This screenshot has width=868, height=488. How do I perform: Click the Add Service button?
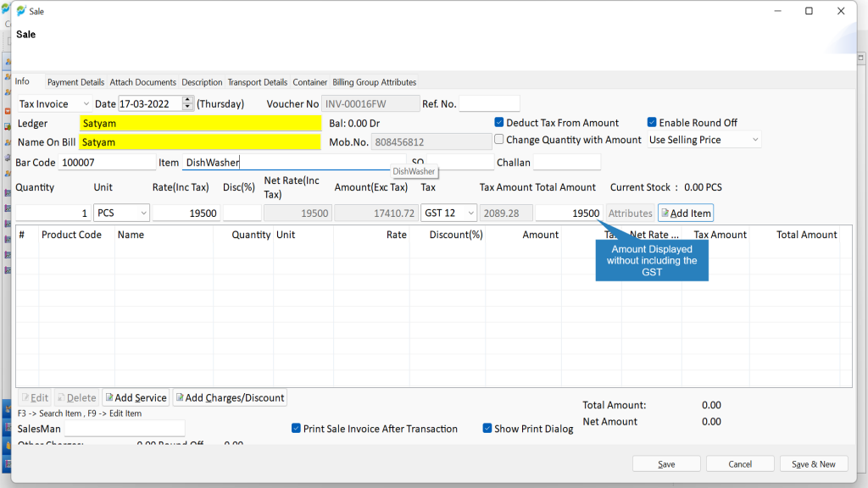point(136,398)
